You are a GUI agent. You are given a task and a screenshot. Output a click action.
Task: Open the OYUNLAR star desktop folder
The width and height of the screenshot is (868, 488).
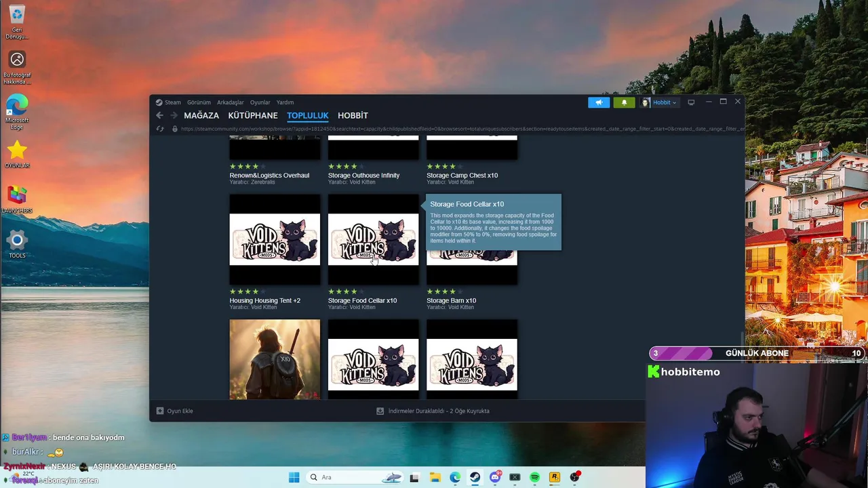coord(17,155)
